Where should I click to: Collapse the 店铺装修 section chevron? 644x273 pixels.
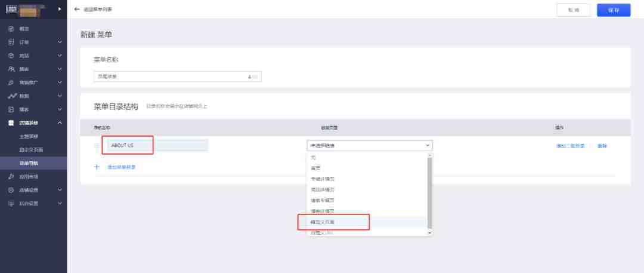coord(60,123)
